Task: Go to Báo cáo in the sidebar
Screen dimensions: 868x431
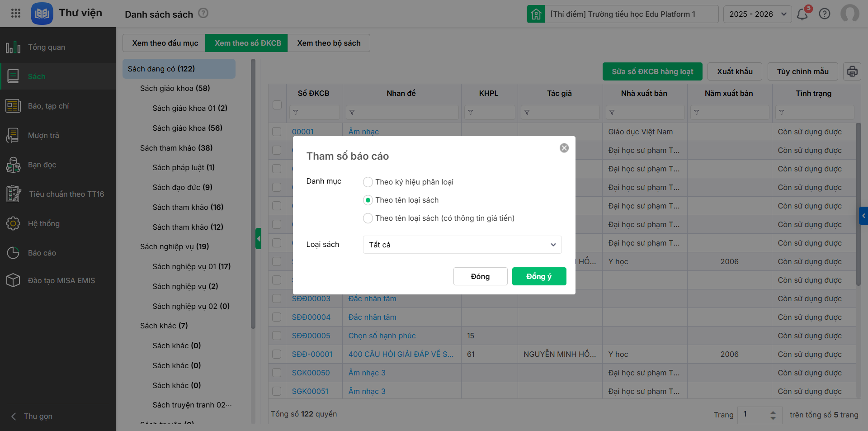Action: [x=42, y=253]
